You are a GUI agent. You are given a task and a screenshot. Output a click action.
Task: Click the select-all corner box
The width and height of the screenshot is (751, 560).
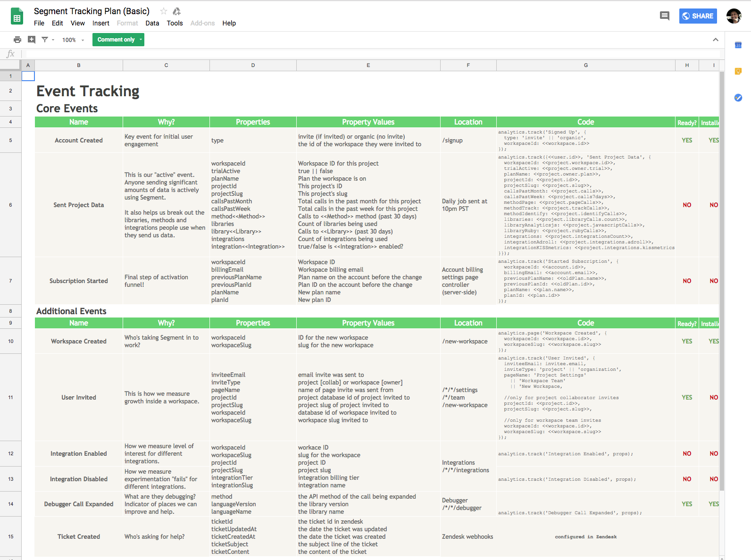[10, 65]
